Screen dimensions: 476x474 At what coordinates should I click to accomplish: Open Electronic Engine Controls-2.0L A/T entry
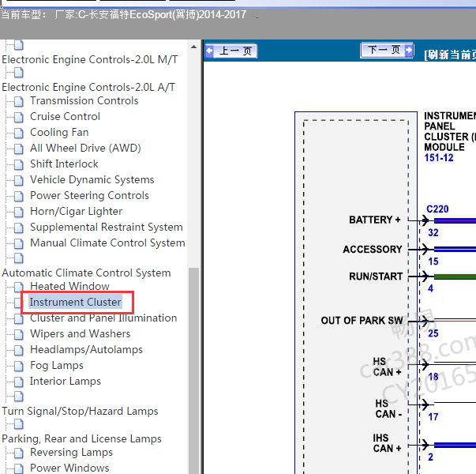[88, 87]
